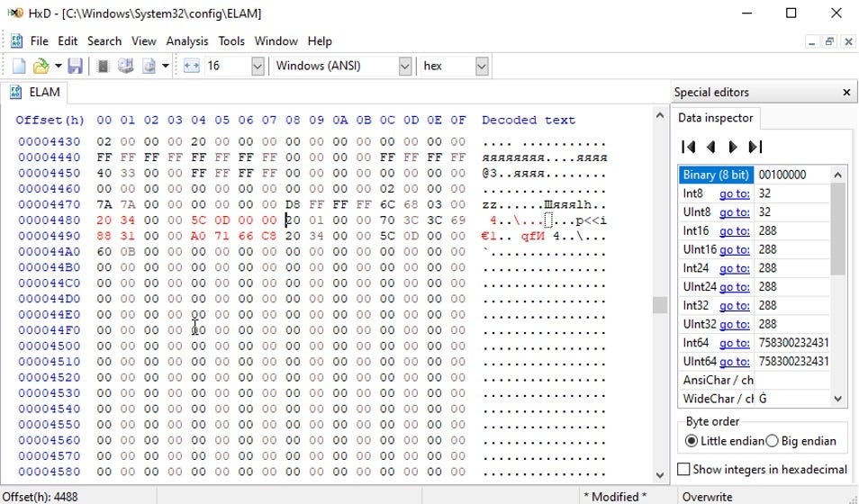Select the ELAM document tab
859x504 pixels.
tap(35, 92)
